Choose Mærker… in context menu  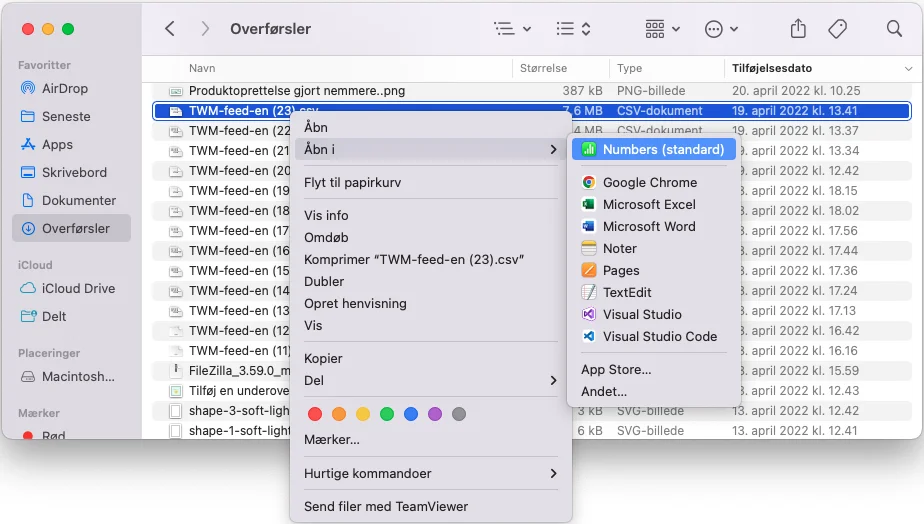coord(431,440)
